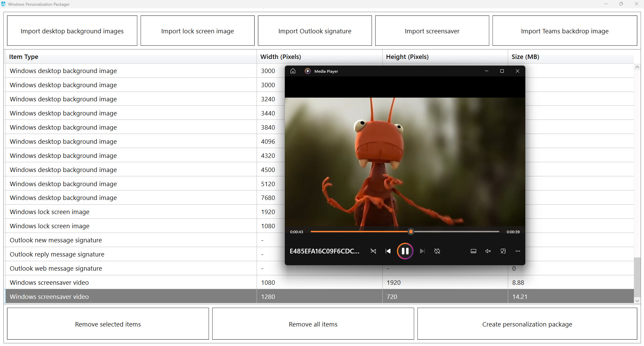This screenshot has width=644, height=346.
Task: Click Import desktop background images button
Action: 72,31
